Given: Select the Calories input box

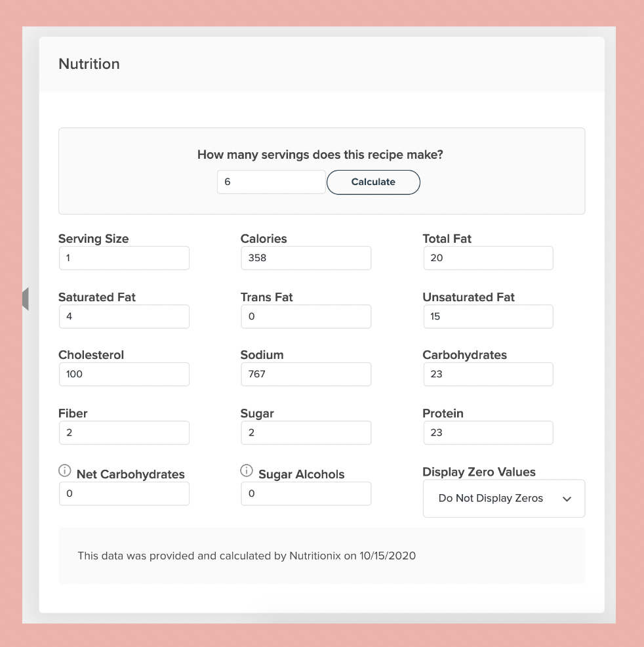Looking at the screenshot, I should 306,258.
